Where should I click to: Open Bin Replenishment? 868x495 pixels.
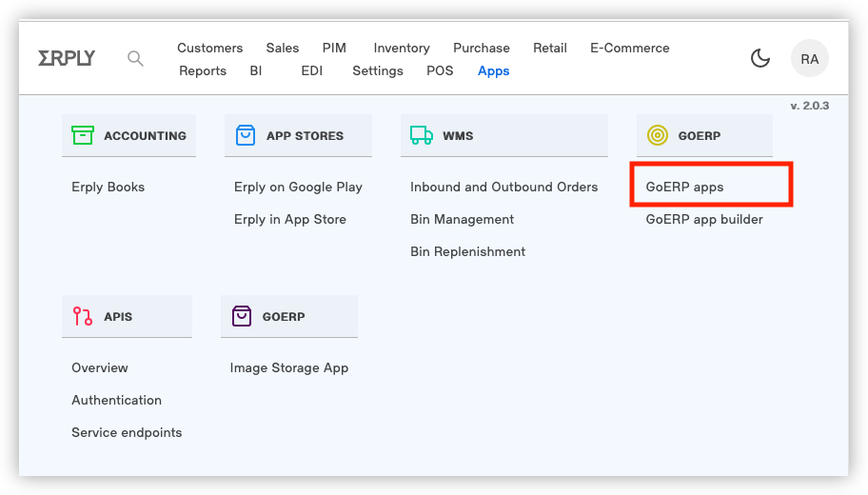coord(467,251)
